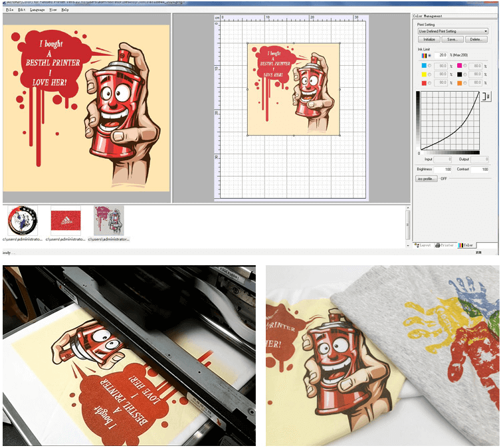The image size is (501, 448).
Task: Select the orange ink limit radio button
Action: (465, 83)
